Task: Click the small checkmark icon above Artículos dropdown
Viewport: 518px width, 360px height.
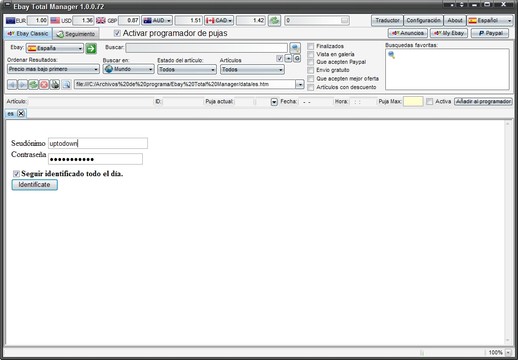Action: (x=280, y=59)
